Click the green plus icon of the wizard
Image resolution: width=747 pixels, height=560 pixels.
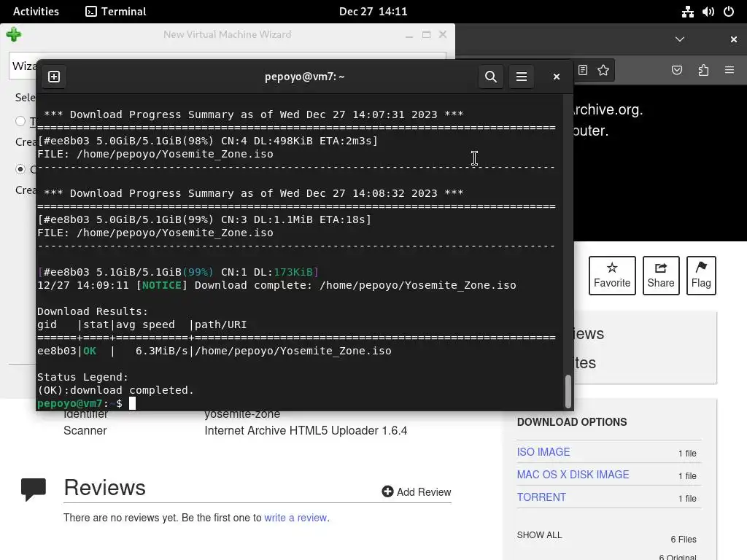coord(14,34)
